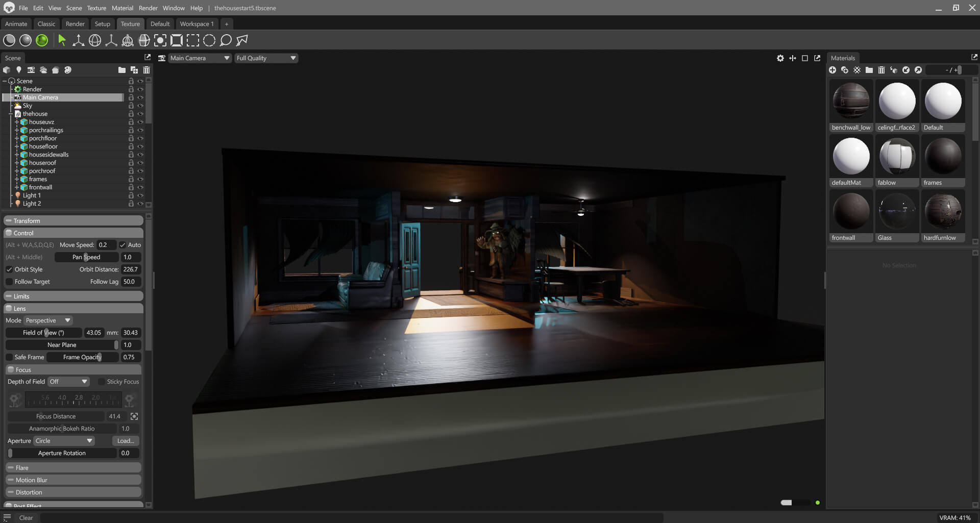Uncheck the Orbit Style checkbox

tap(9, 269)
